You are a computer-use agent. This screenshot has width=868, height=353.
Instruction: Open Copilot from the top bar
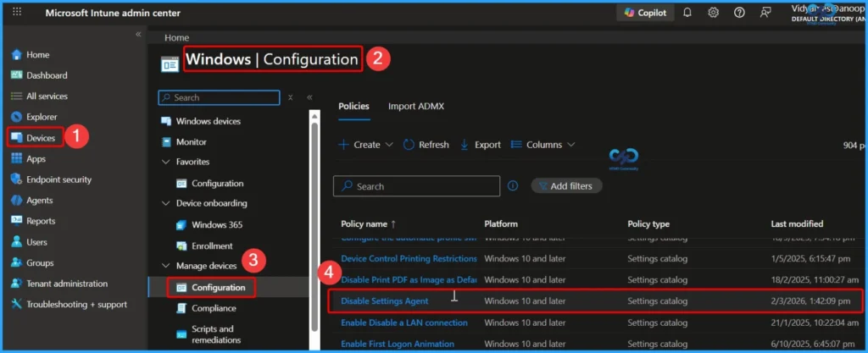click(645, 13)
